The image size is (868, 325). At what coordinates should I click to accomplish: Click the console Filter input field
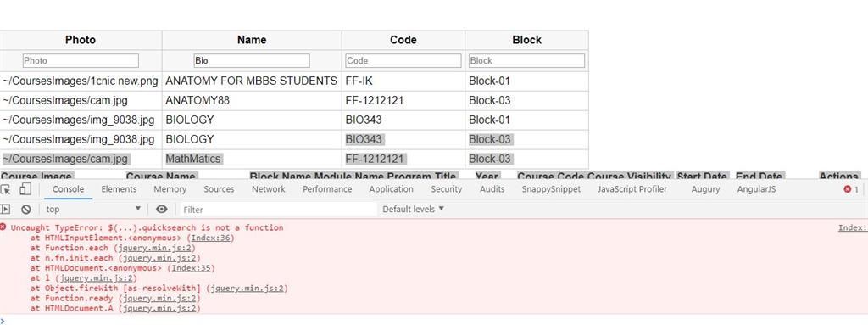(x=278, y=209)
